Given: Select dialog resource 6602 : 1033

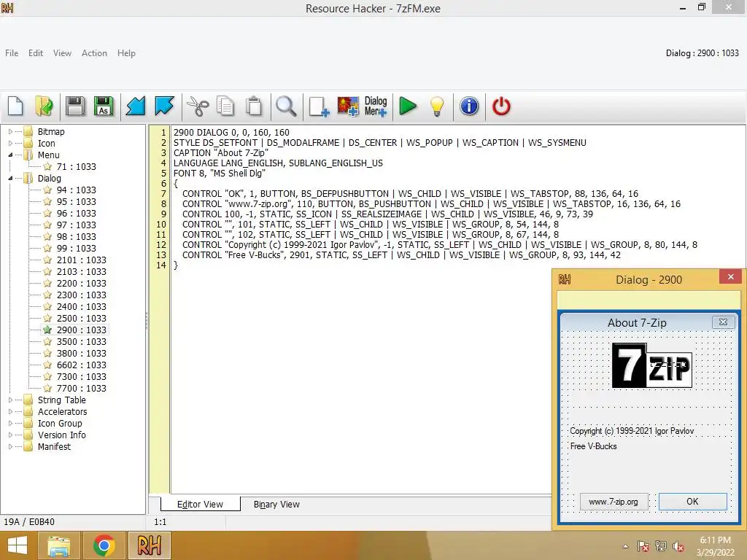Looking at the screenshot, I should tap(82, 365).
